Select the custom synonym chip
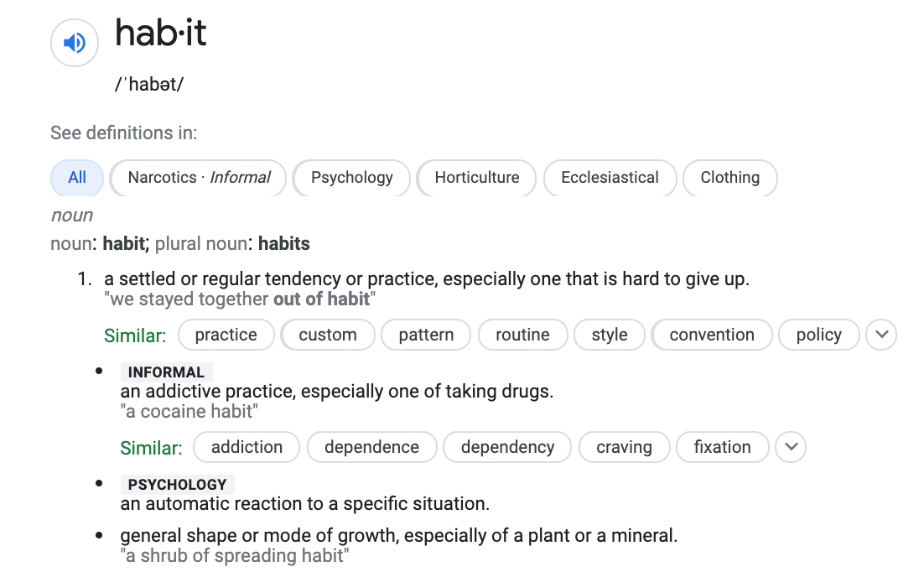This screenshot has width=924, height=572. click(328, 335)
